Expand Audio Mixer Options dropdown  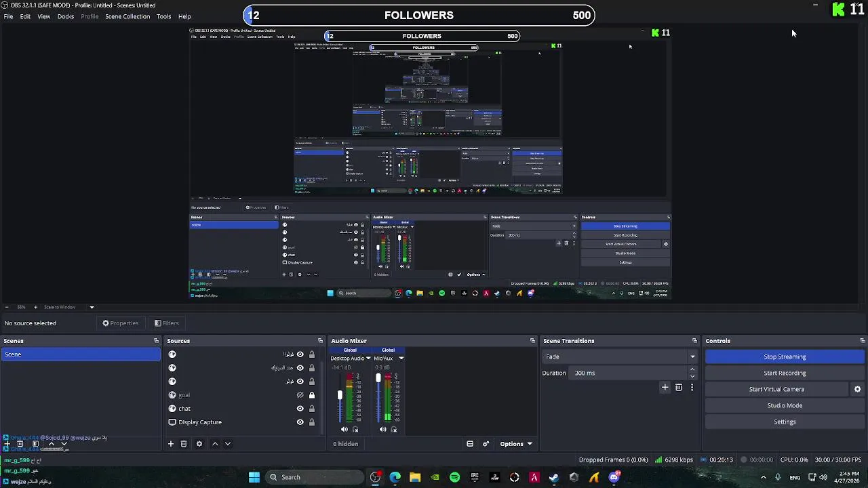click(515, 444)
